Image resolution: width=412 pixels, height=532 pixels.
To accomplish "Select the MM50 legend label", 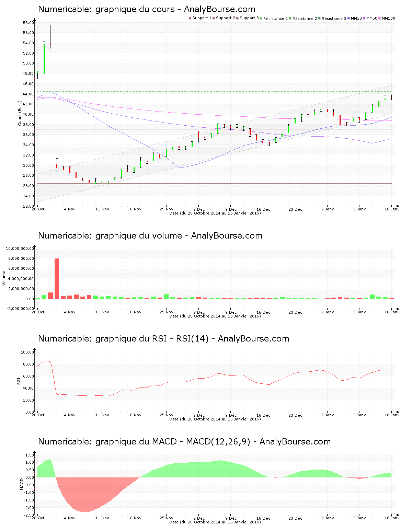I will point(372,18).
